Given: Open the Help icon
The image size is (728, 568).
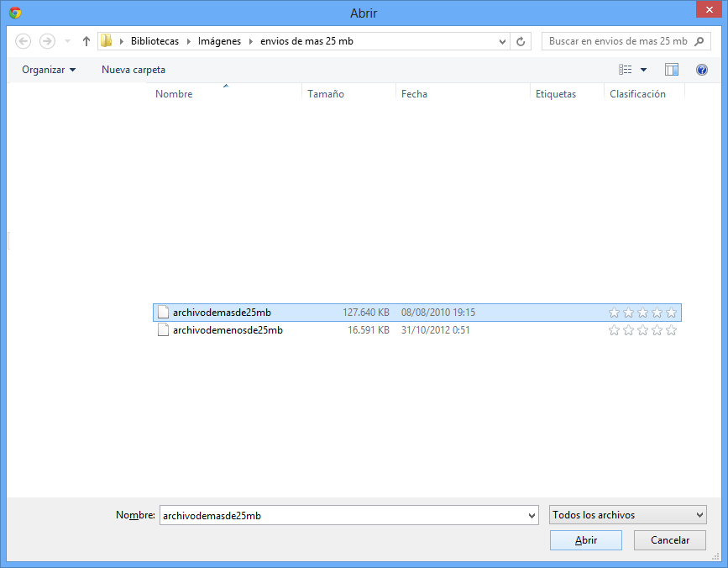Looking at the screenshot, I should pyautogui.click(x=701, y=70).
